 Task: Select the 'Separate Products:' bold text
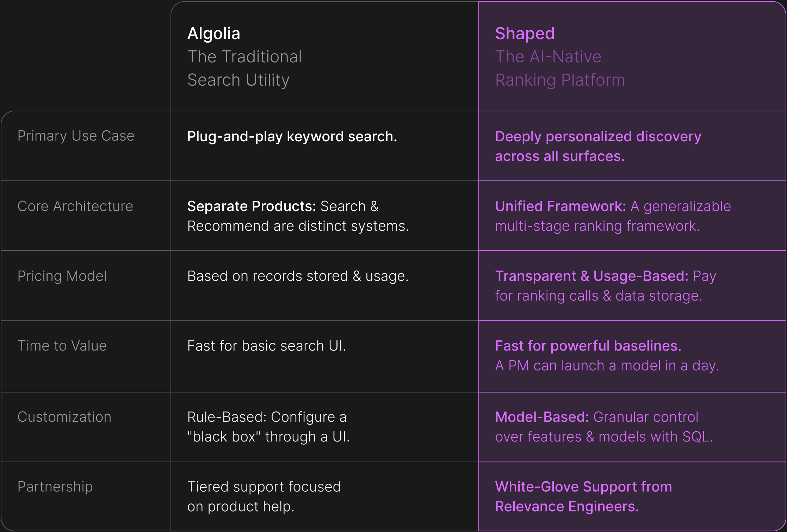(x=252, y=206)
